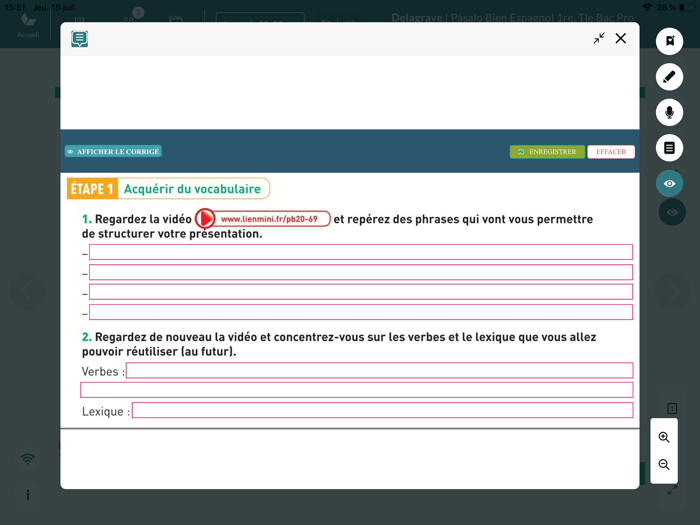Go to the Accueil home icon
This screenshot has height=525, width=700.
click(x=28, y=25)
